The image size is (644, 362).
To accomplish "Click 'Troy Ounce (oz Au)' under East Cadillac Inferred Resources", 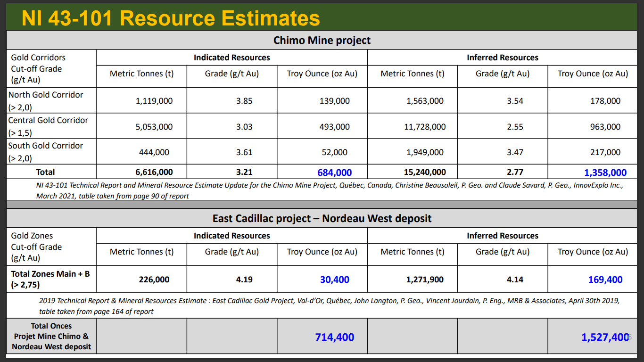I will point(593,252).
